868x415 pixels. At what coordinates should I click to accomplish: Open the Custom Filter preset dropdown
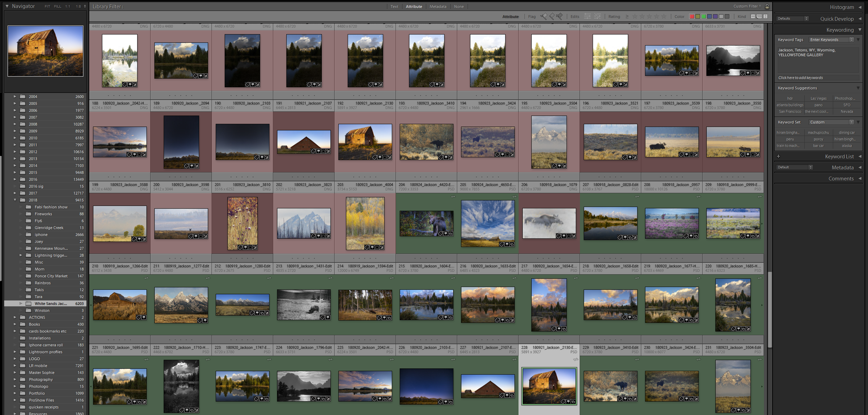pos(747,6)
